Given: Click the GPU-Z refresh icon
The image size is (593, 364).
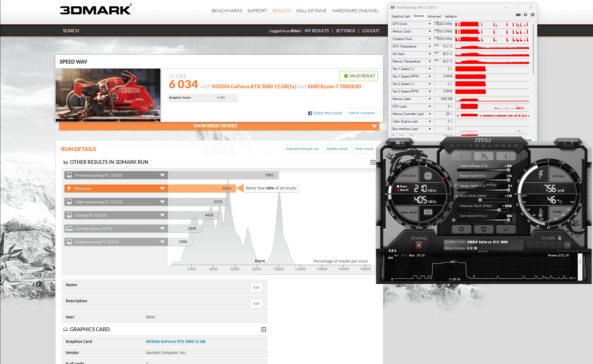Looking at the screenshot, I should tap(525, 15).
